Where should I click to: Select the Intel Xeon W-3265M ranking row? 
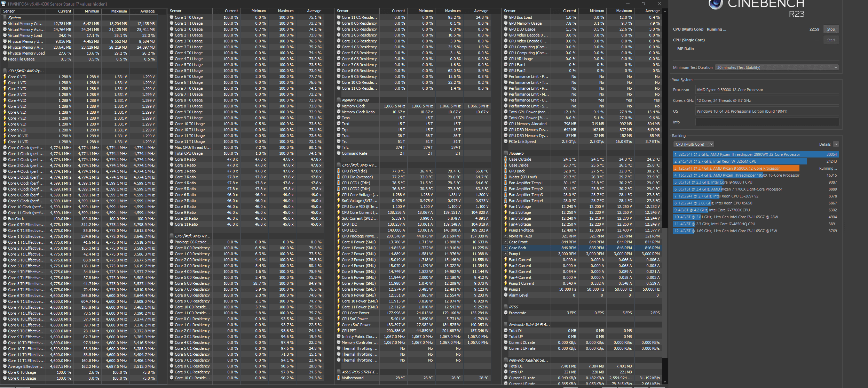click(x=756, y=161)
